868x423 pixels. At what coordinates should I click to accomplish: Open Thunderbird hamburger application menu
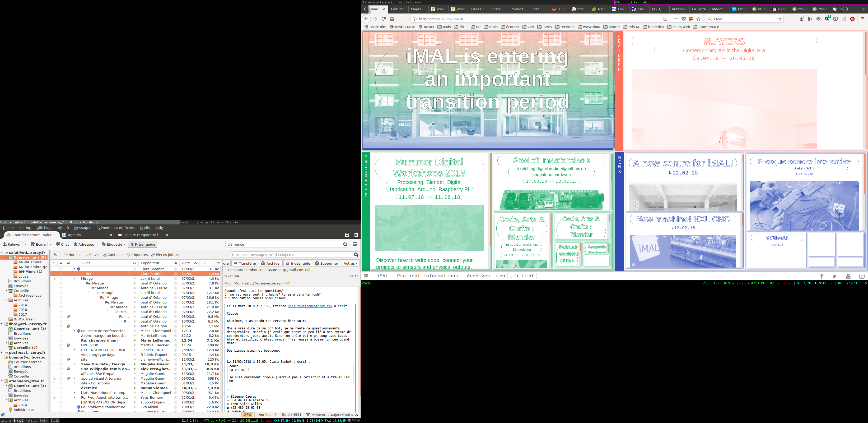[x=355, y=244]
